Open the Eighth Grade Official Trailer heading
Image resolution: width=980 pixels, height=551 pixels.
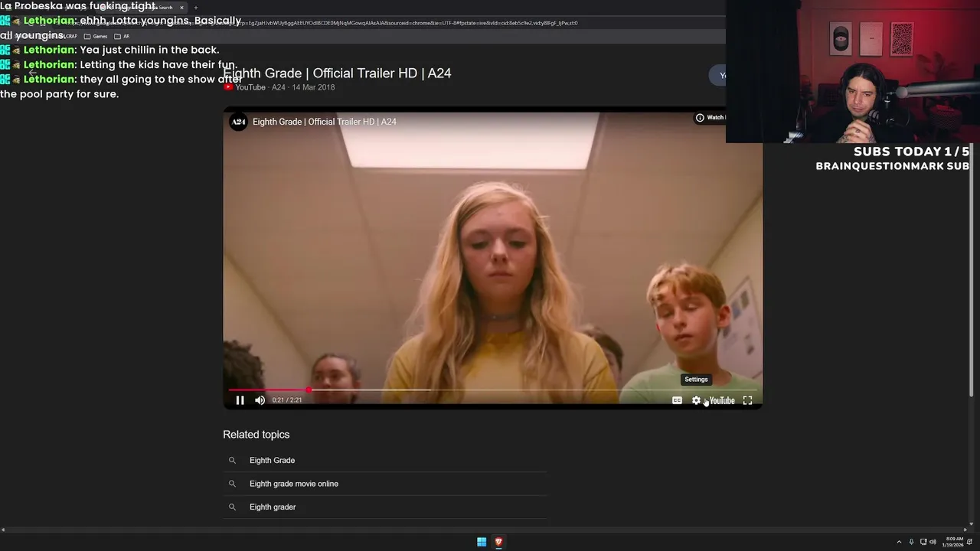pyautogui.click(x=337, y=73)
